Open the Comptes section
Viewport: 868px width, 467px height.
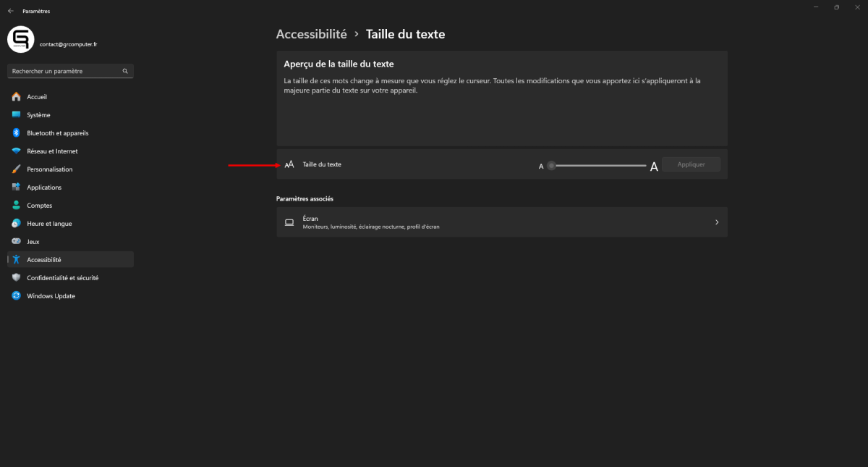(x=70, y=206)
